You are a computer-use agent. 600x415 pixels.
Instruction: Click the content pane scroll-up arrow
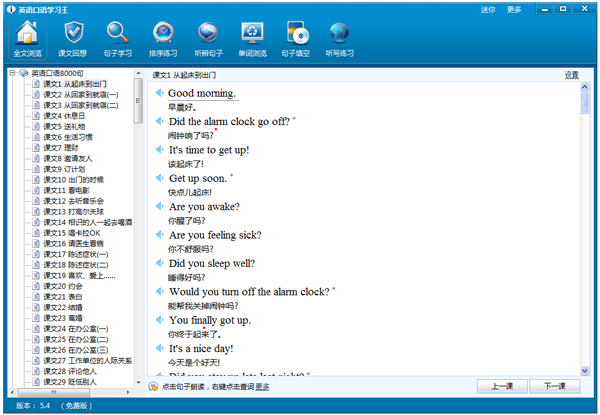(585, 87)
